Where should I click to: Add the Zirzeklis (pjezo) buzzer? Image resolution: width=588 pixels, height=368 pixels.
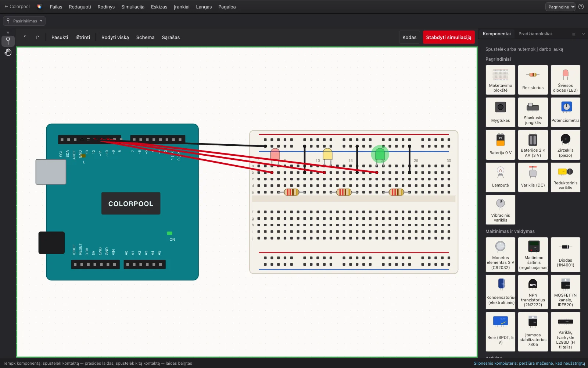coord(565,145)
